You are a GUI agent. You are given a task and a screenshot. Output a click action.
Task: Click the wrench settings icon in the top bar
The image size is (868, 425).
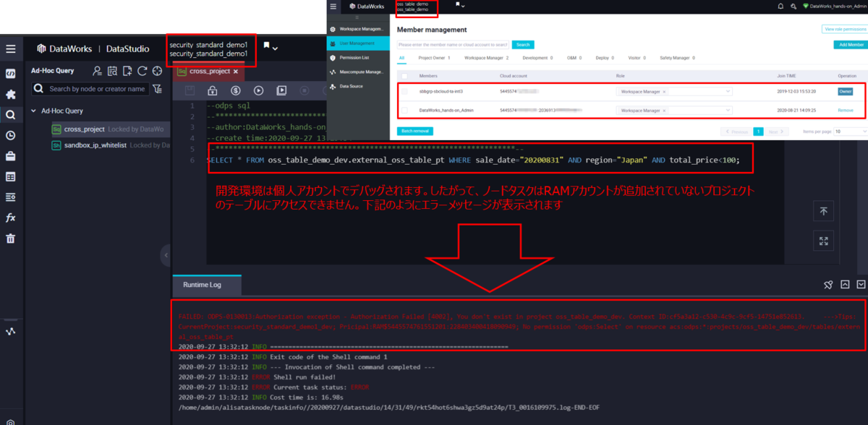point(794,6)
